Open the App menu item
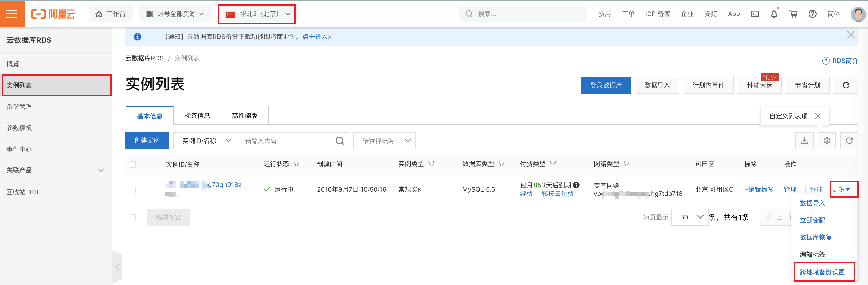Viewport: 868px width, 285px height. point(734,14)
